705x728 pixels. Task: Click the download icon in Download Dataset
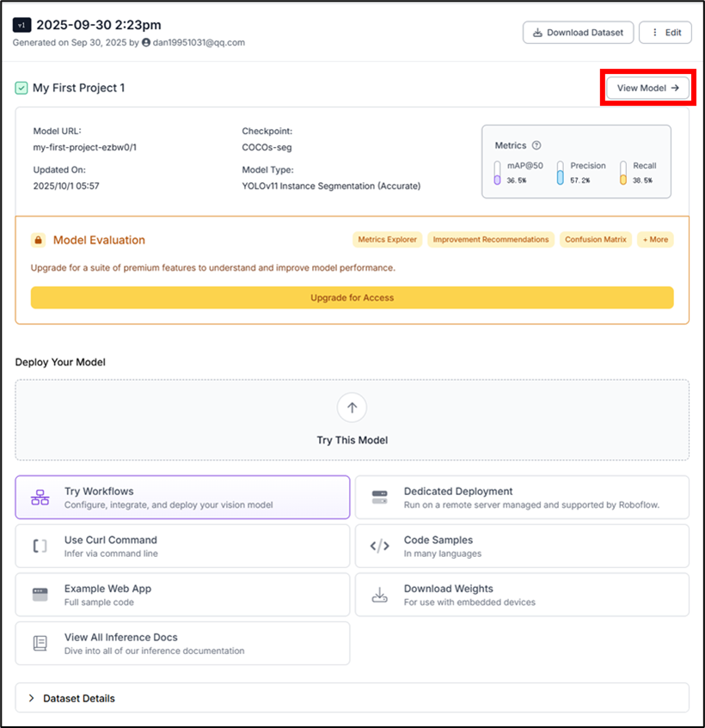click(537, 33)
